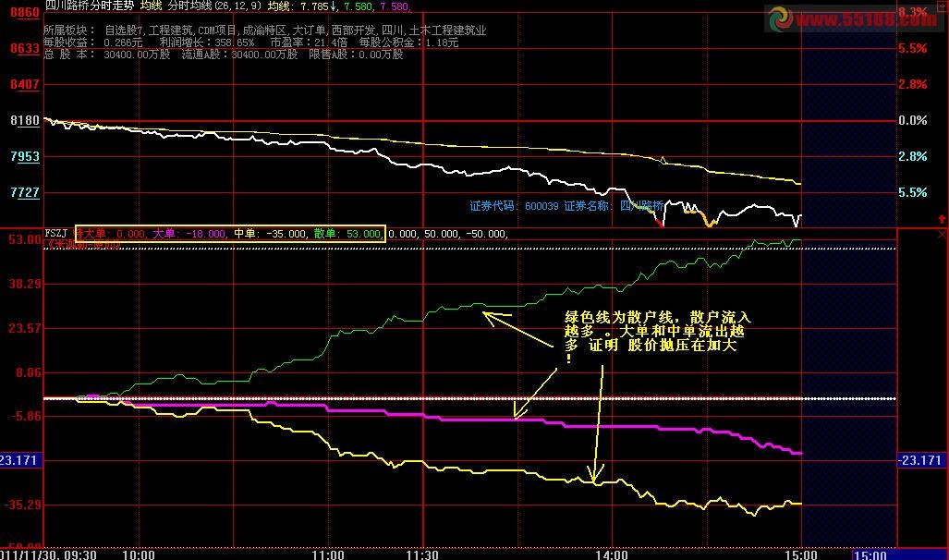
Task: Click the 23.57 indicator axis label
Action: click(25, 328)
